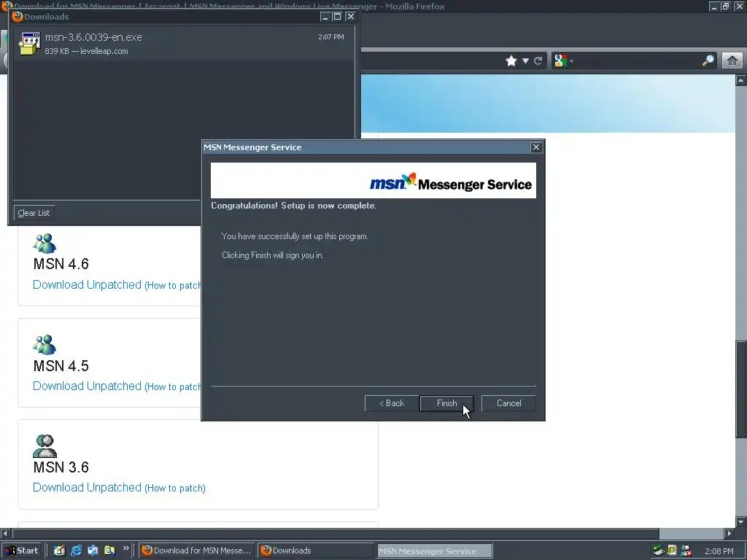This screenshot has height=560, width=747.
Task: Minimize the Firefox main window
Action: 713,6
